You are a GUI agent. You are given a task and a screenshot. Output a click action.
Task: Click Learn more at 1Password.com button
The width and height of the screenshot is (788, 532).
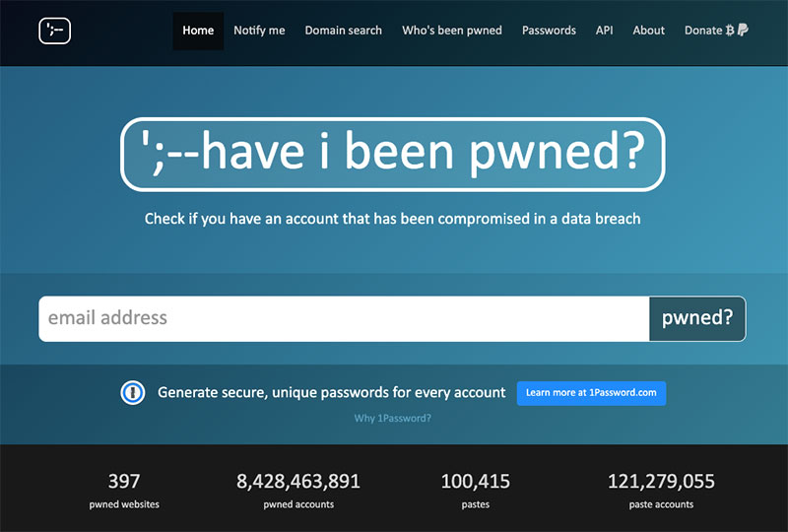pyautogui.click(x=592, y=393)
